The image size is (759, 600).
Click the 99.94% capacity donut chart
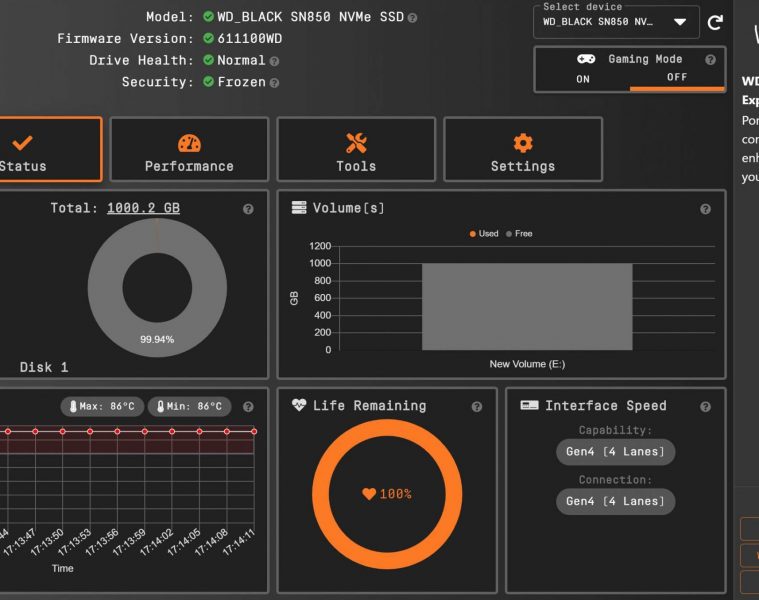point(157,287)
